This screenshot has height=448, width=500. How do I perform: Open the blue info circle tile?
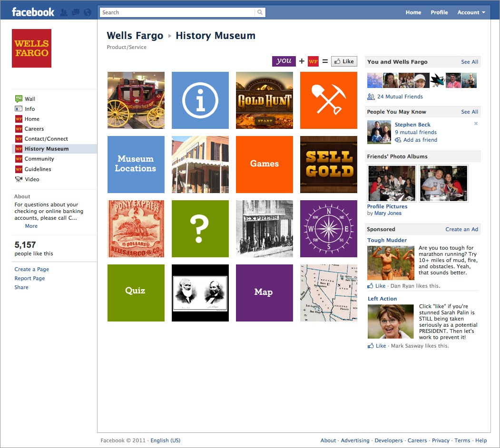[x=200, y=100]
